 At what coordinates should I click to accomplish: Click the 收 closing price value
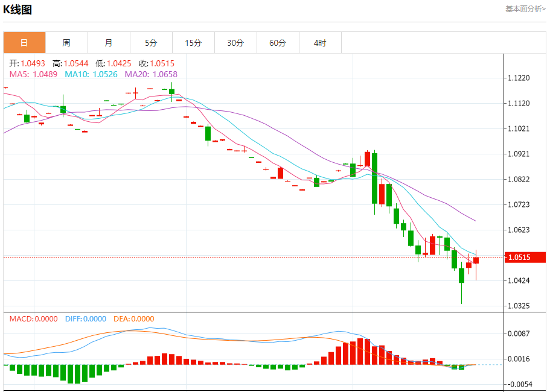point(156,63)
